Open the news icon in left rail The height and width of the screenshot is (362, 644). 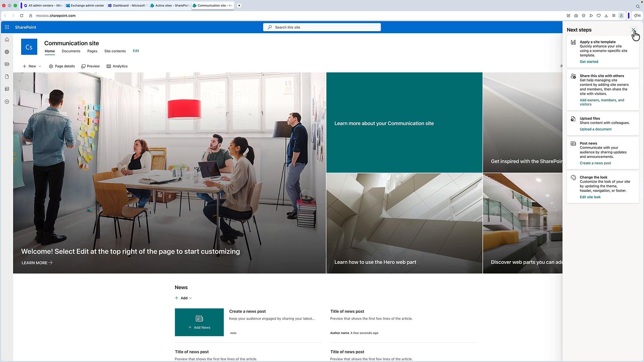coord(7,64)
